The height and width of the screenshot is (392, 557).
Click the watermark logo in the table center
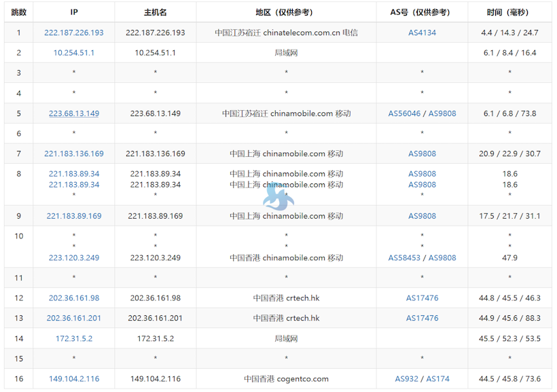tap(277, 197)
